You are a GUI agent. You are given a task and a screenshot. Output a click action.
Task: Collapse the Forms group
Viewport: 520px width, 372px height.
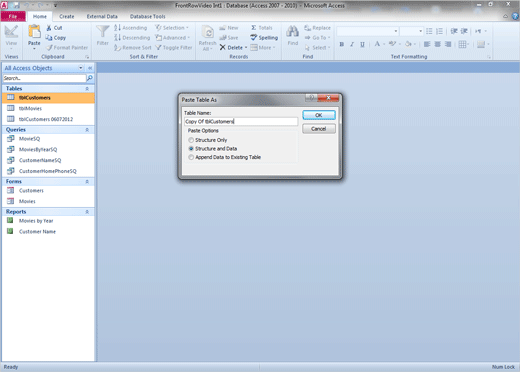tap(87, 182)
